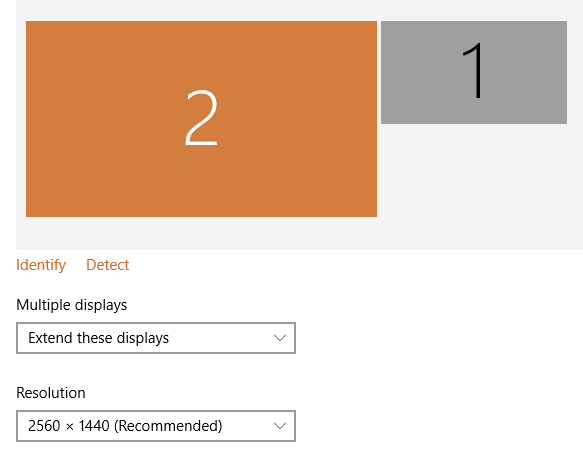Open the Resolution dropdown
The width and height of the screenshot is (583, 453).
pyautogui.click(x=156, y=426)
